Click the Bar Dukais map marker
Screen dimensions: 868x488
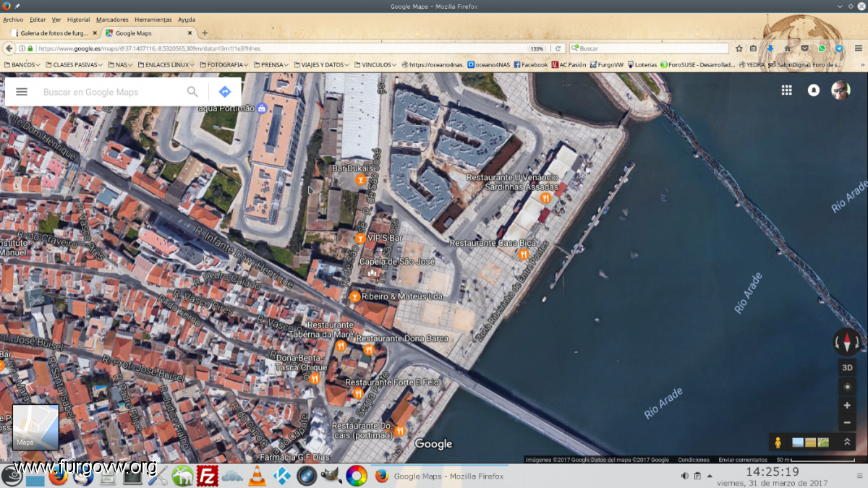(x=360, y=179)
